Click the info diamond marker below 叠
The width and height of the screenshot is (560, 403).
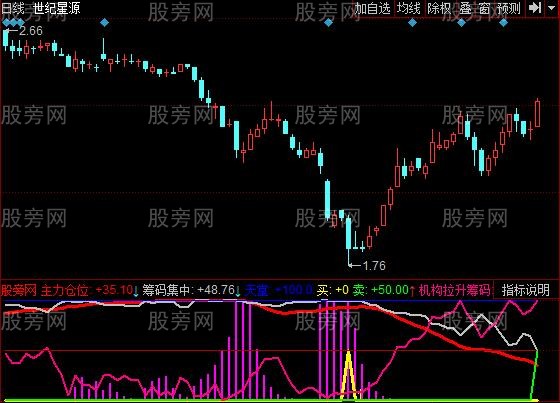pyautogui.click(x=461, y=23)
